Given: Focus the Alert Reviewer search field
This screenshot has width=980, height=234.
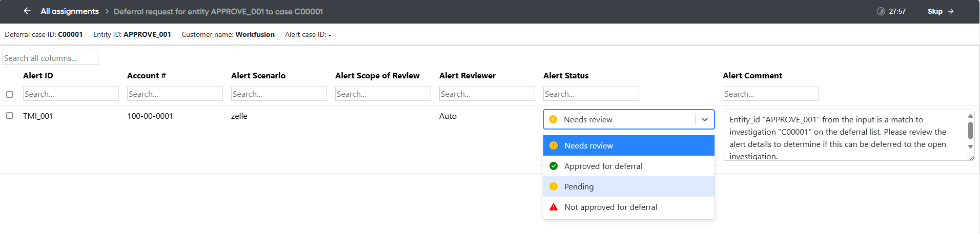Looking at the screenshot, I should coord(487,94).
